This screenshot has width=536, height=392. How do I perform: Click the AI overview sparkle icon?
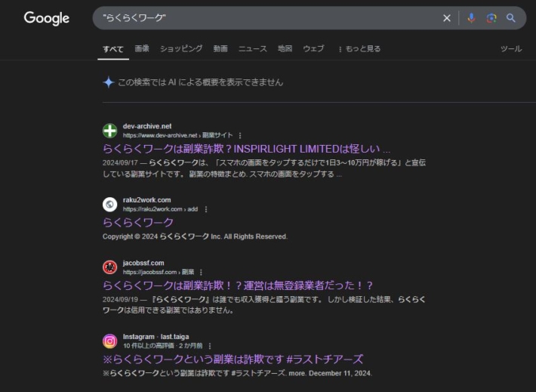tap(109, 82)
